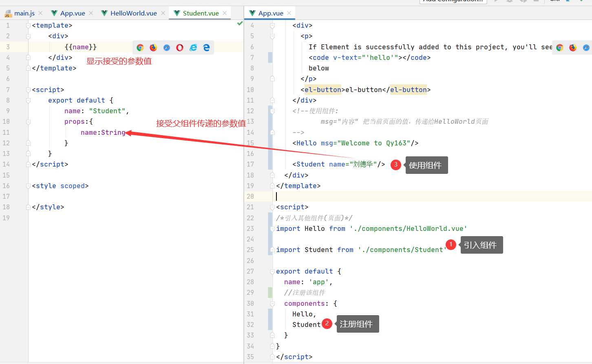Close the App.vue tab in right editor pane
This screenshot has height=364, width=592.
[289, 13]
